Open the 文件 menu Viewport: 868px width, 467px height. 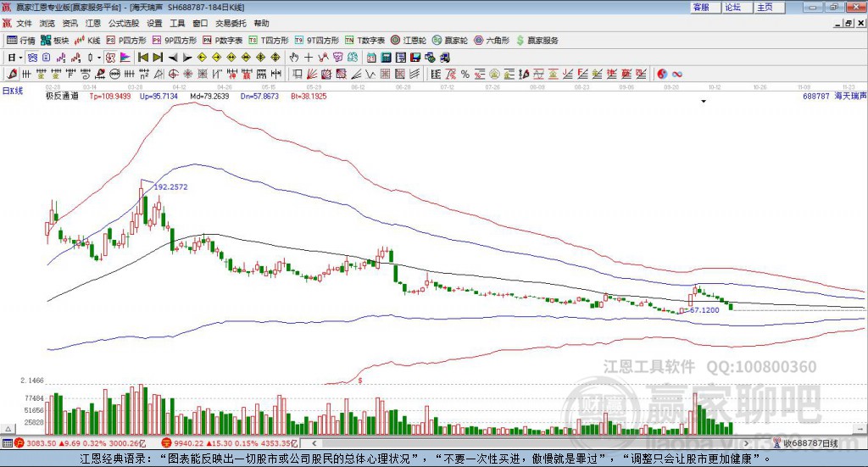point(24,23)
